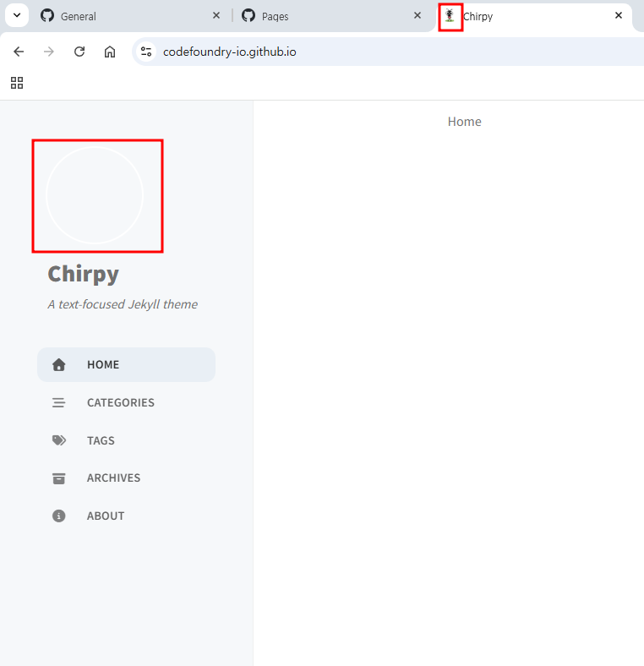Click the Chirpy tab favicon
The width and height of the screenshot is (644, 666).
coord(450,16)
